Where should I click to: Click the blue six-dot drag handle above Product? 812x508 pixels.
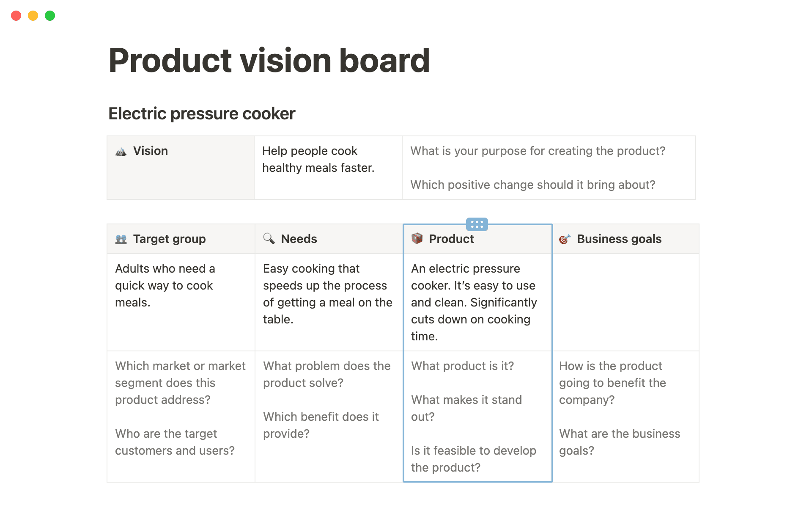(477, 224)
